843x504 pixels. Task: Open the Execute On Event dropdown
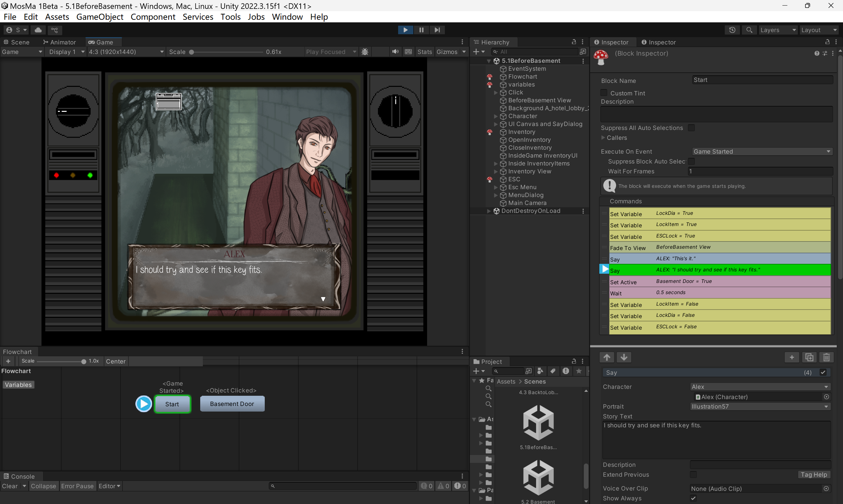click(762, 151)
